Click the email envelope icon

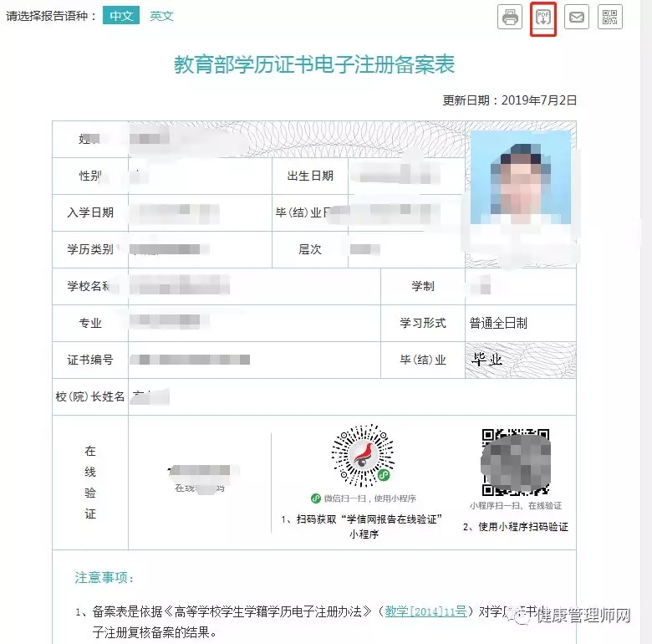[x=576, y=17]
